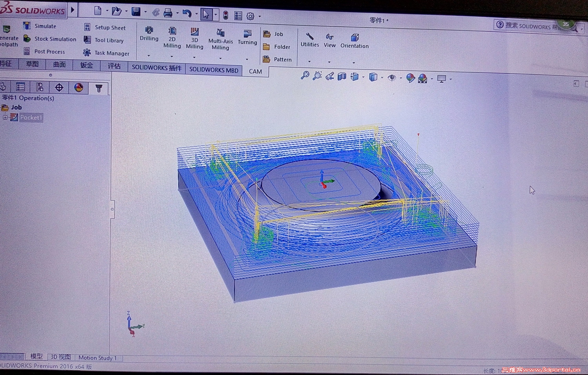Screen dimensions: 588x375
Task: Activate the Select cursor tool
Action: coord(206,15)
